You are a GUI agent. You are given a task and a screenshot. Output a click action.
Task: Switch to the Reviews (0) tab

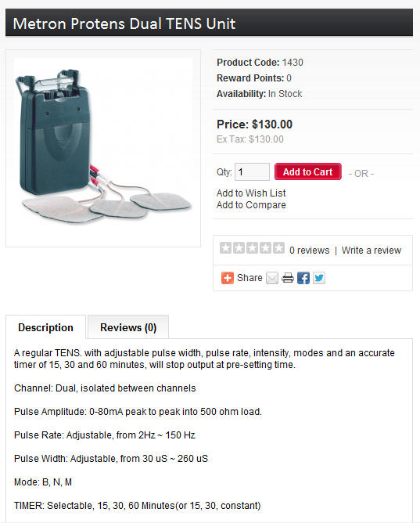pyautogui.click(x=128, y=327)
